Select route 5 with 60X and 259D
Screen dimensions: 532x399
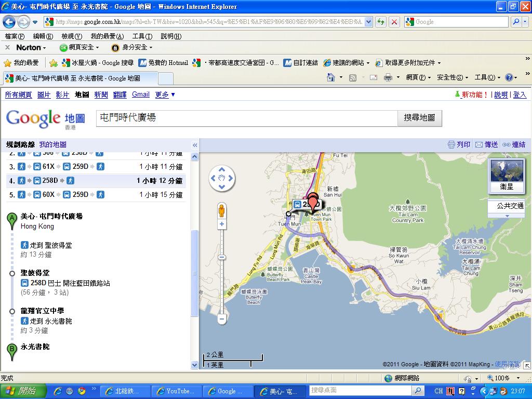click(x=96, y=195)
